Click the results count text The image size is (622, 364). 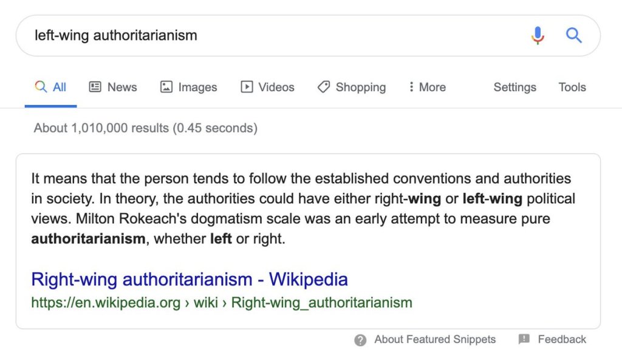(x=146, y=128)
